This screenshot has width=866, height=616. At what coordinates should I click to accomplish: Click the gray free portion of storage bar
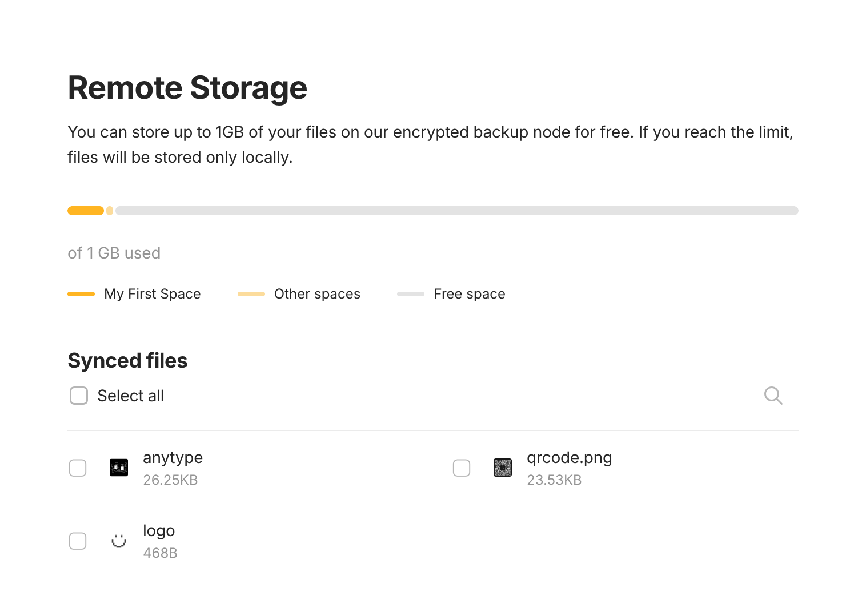click(457, 211)
